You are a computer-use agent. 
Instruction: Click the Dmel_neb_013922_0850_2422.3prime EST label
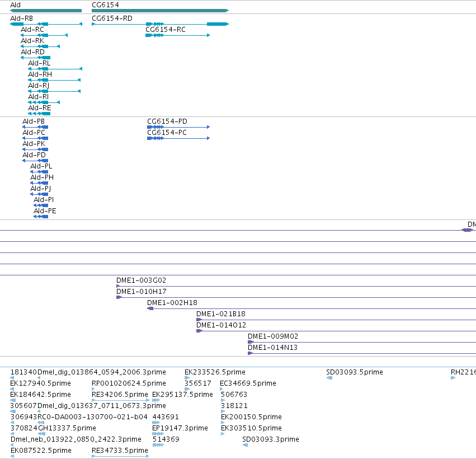coord(76,439)
